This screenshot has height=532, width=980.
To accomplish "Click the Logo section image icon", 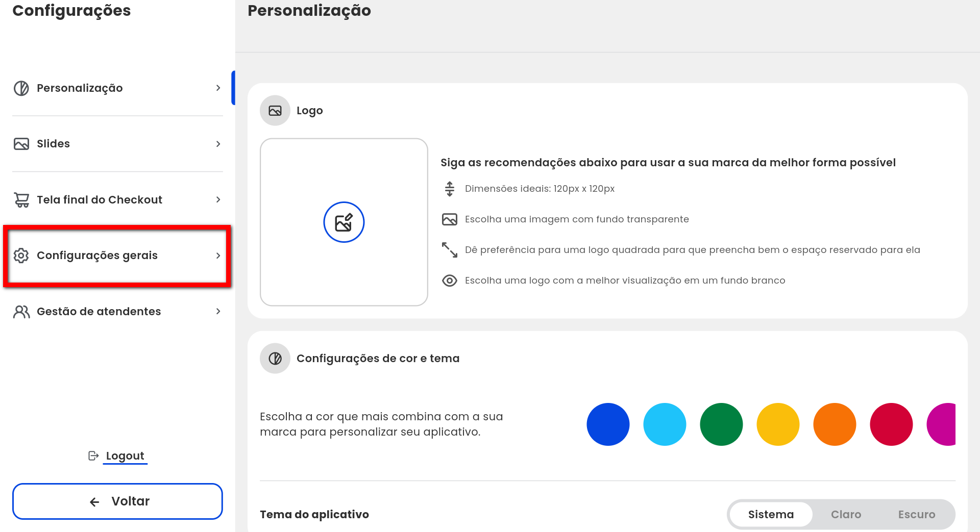I will pos(275,111).
